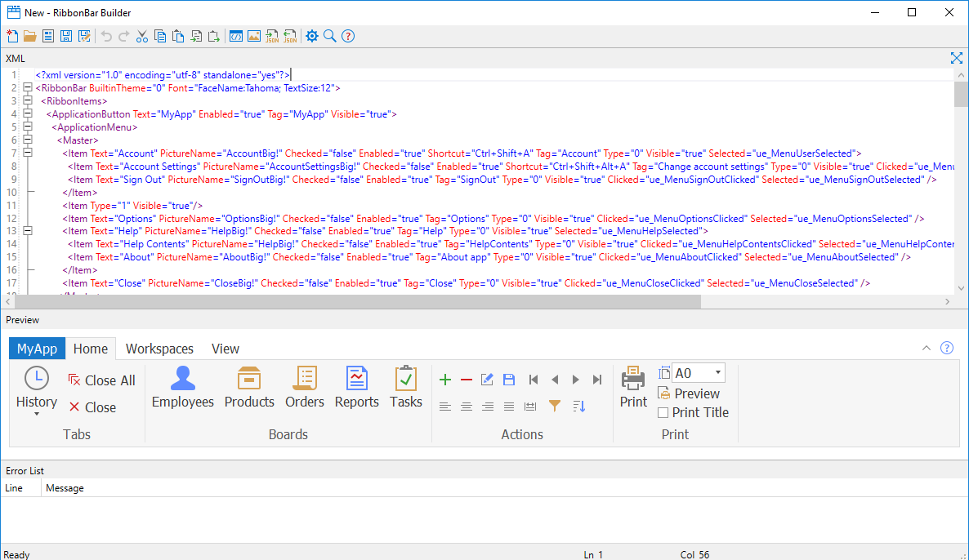Click the horizontal scrollbar below the XML editor
The height and width of the screenshot is (560, 969).
351,301
